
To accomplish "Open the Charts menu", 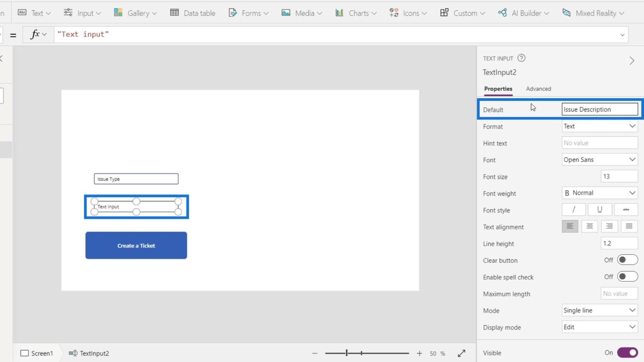I will pyautogui.click(x=356, y=13).
